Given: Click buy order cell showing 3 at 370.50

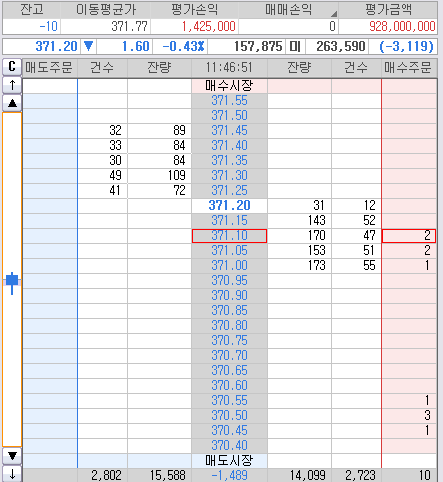Looking at the screenshot, I should pos(409,416).
